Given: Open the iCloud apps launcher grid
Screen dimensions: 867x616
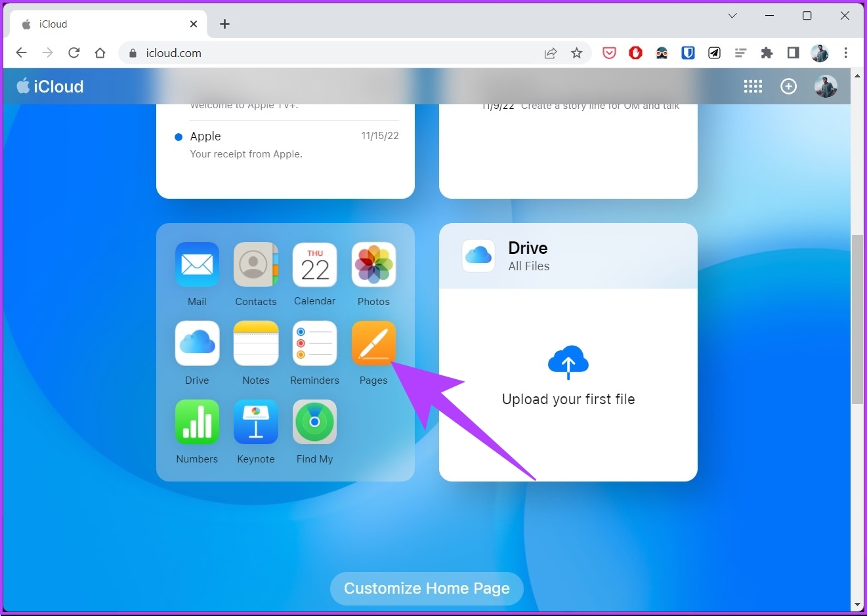Looking at the screenshot, I should 753,86.
